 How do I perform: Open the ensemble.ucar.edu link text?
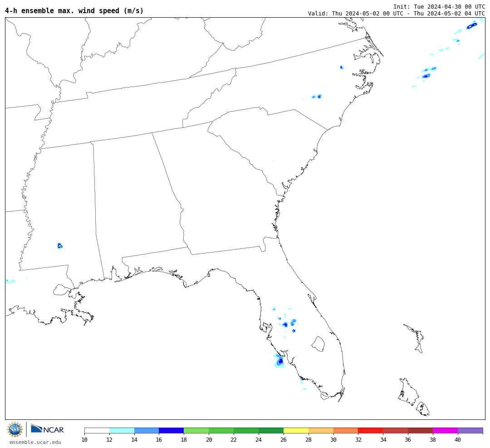[x=35, y=442]
